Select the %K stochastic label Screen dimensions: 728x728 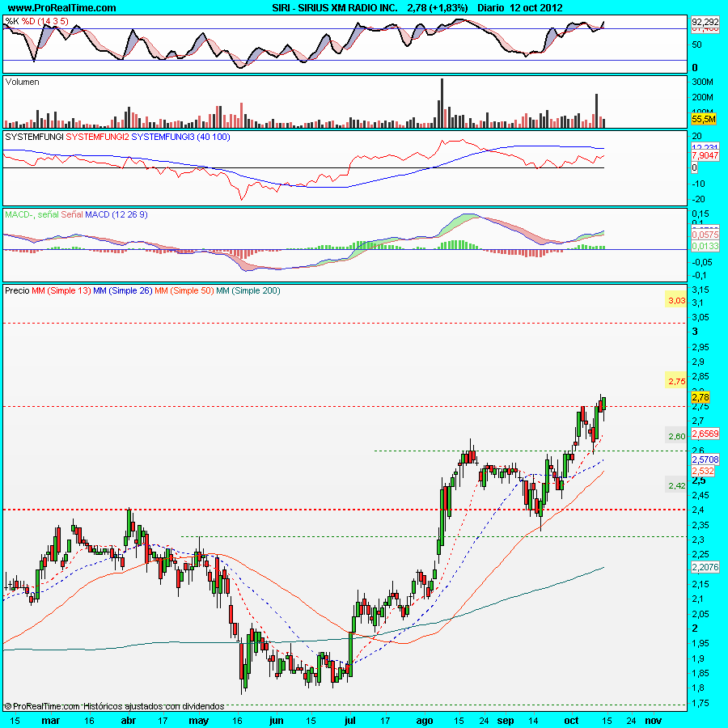[12, 21]
